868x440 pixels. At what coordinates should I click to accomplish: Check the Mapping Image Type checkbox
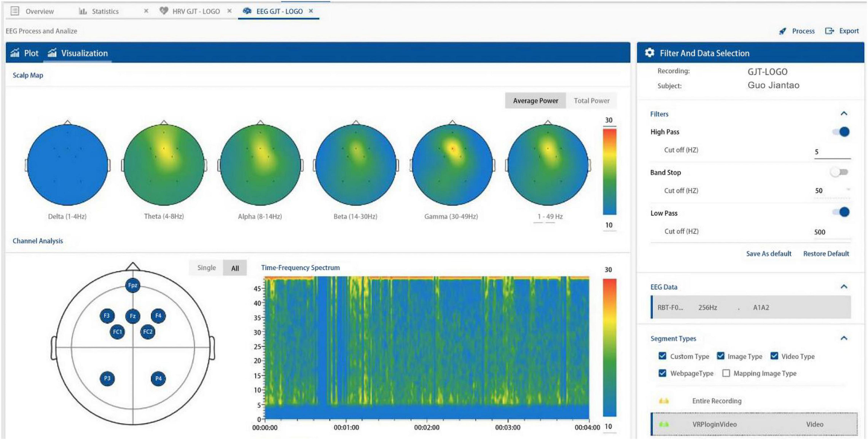click(726, 373)
